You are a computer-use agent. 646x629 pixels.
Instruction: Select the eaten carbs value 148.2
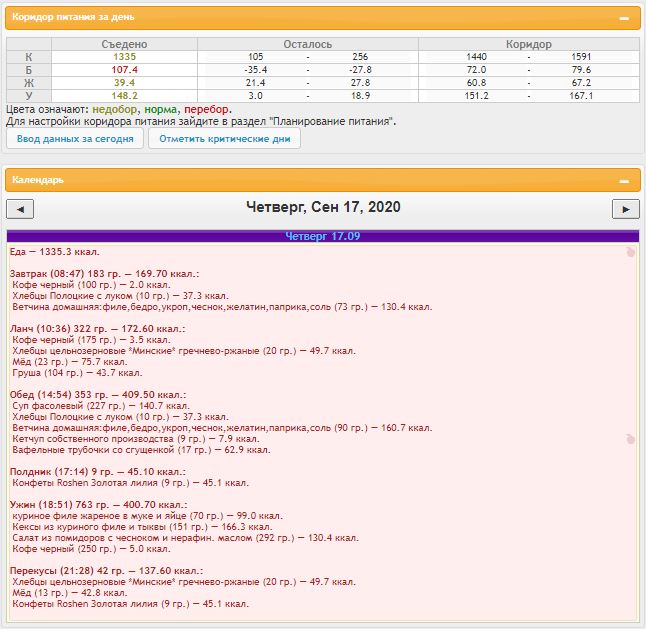coord(124,96)
